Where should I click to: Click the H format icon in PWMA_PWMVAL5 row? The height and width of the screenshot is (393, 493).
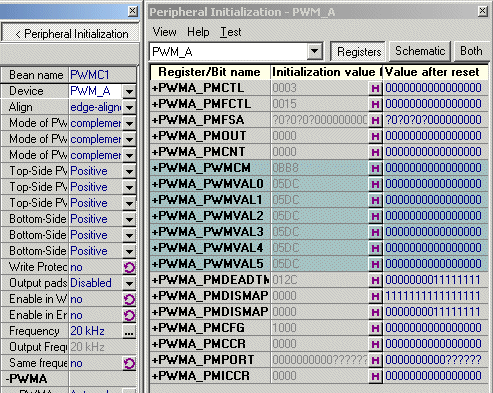375,264
